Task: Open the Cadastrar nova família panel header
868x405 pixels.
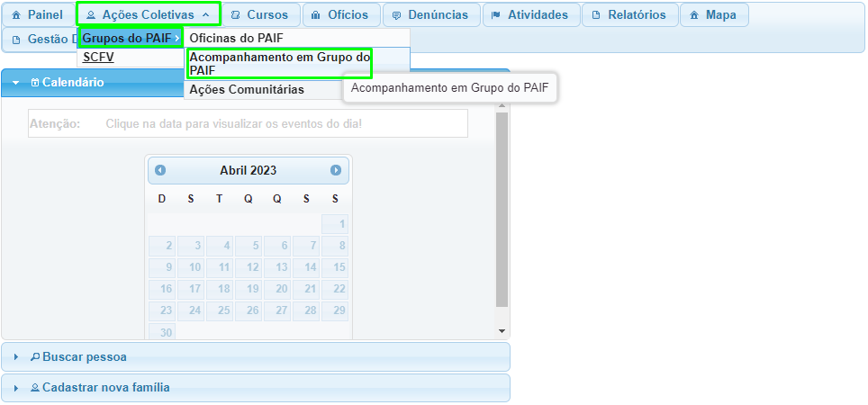Action: point(256,388)
